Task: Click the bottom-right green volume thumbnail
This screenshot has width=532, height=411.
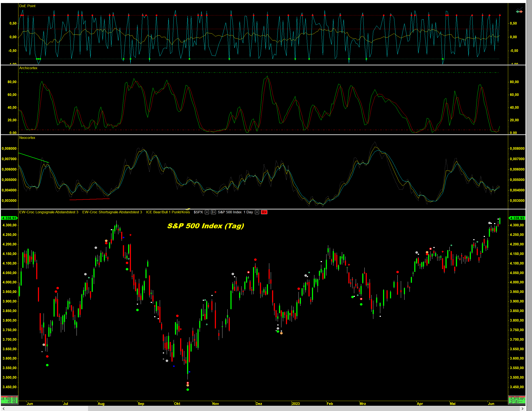Action: [516, 400]
